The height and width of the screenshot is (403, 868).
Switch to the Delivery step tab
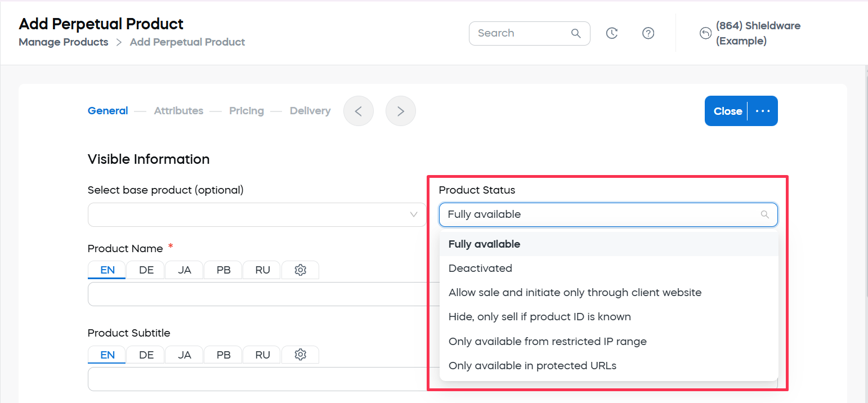[310, 111]
